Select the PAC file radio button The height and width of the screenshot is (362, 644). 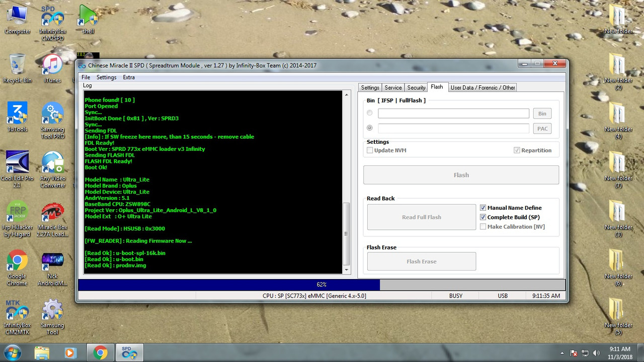pyautogui.click(x=370, y=128)
